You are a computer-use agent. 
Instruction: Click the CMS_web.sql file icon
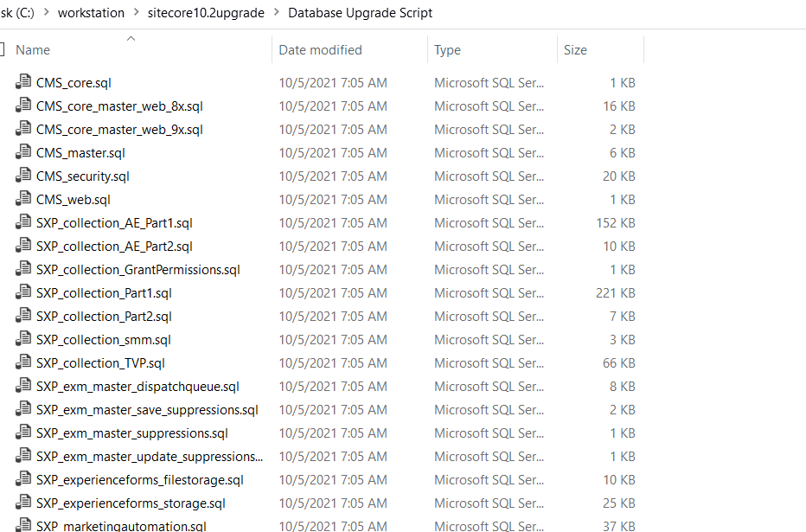[23, 199]
